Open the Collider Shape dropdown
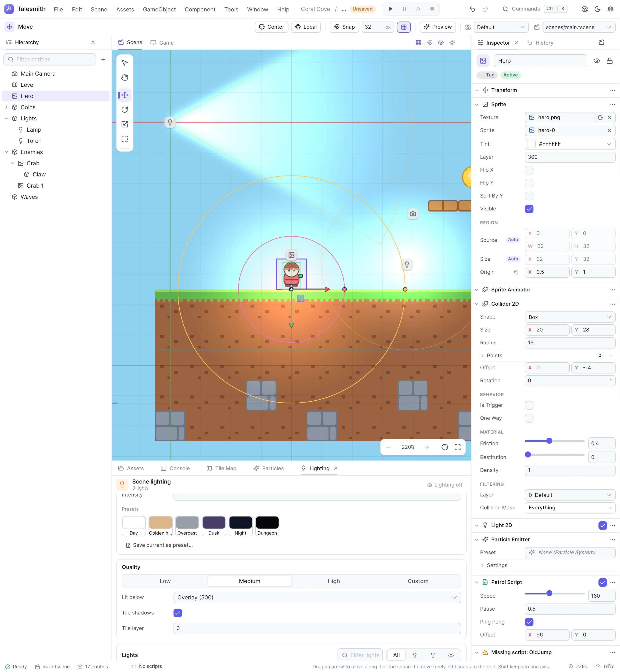 570,317
